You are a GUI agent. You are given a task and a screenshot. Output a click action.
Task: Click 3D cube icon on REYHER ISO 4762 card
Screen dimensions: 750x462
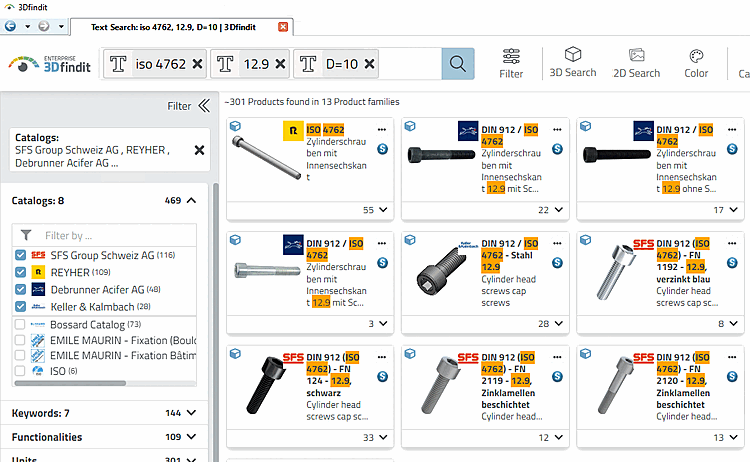click(x=235, y=126)
